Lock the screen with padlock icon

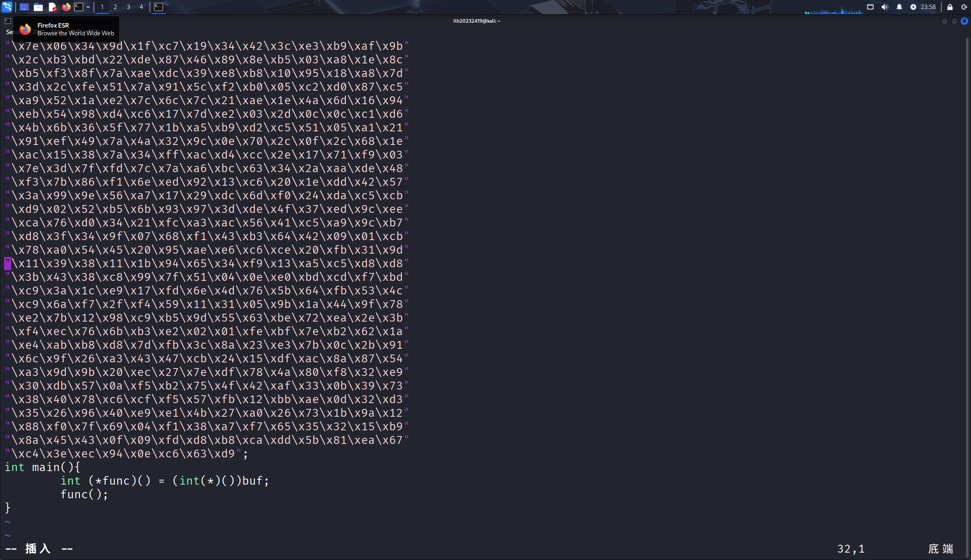click(x=950, y=7)
